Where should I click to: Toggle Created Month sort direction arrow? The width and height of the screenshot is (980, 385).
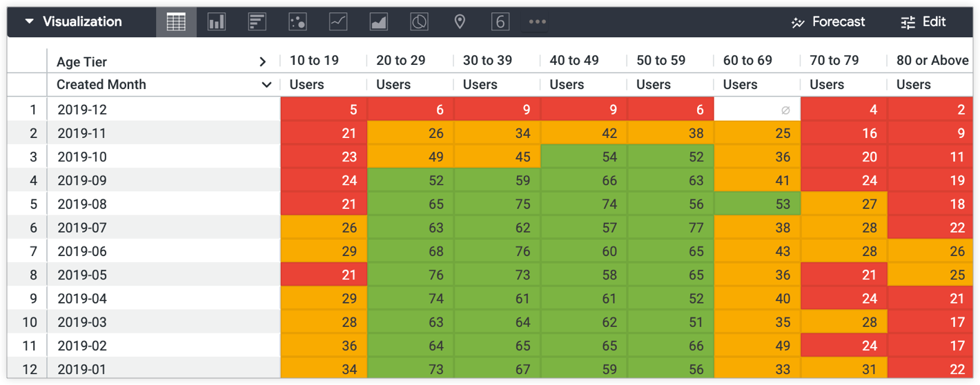266,85
